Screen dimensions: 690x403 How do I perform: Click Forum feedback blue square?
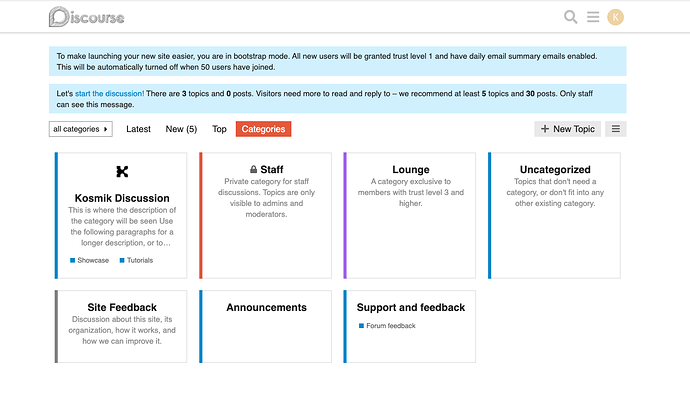pyautogui.click(x=361, y=326)
